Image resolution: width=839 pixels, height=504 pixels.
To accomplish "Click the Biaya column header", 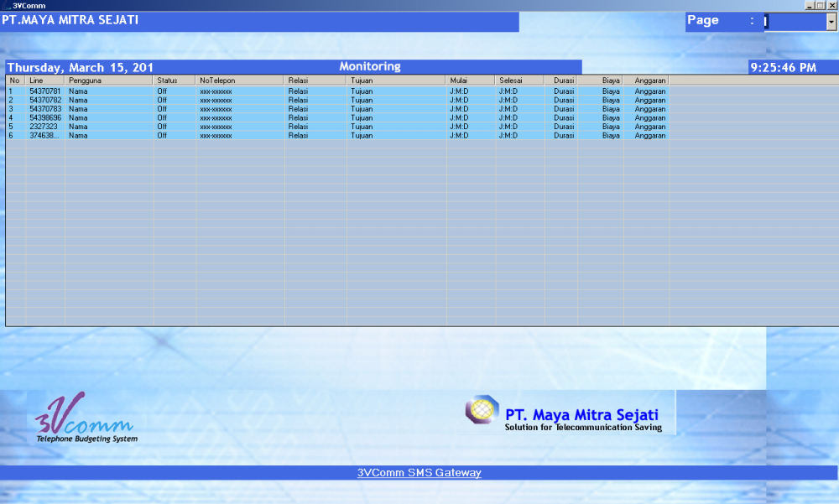I will (x=601, y=81).
